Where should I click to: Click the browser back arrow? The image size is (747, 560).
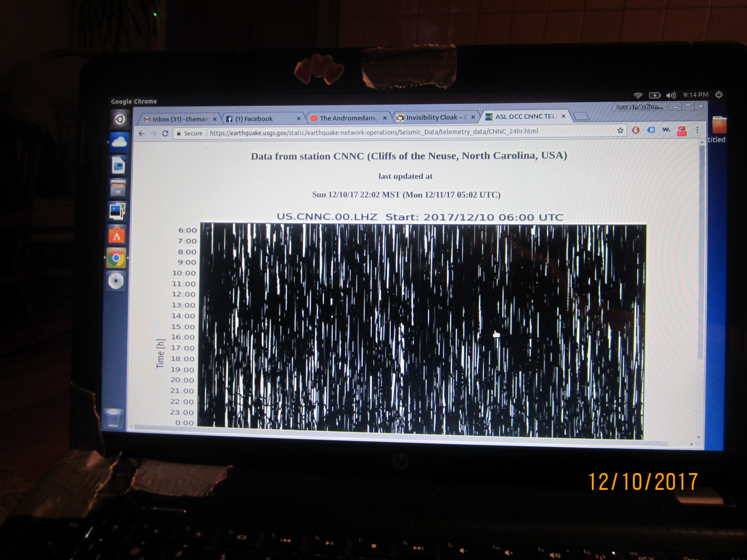pyautogui.click(x=142, y=134)
